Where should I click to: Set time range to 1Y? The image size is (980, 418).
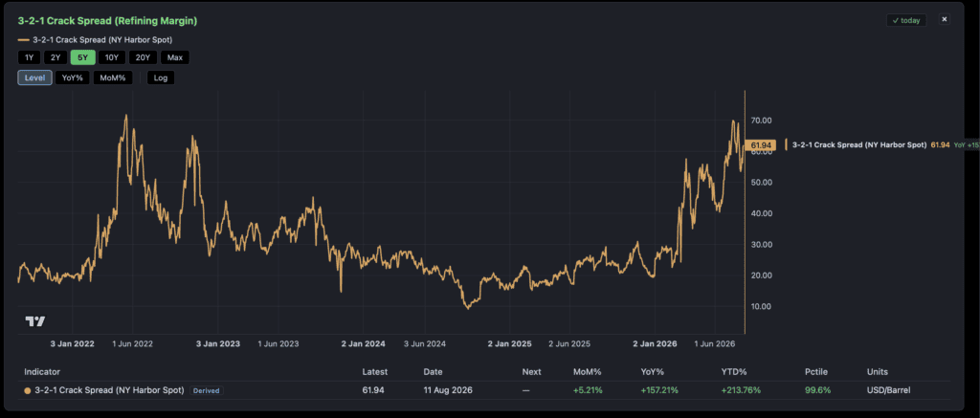29,58
